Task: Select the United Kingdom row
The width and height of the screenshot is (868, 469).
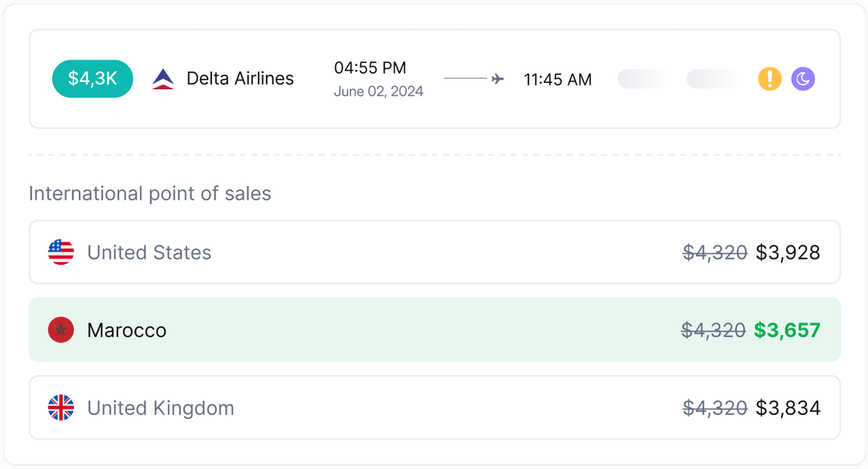Action: [434, 407]
